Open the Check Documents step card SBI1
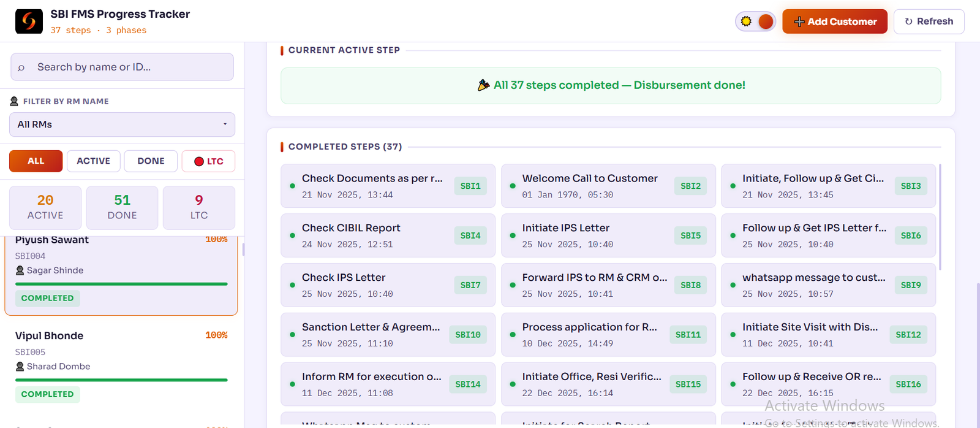Viewport: 980px width, 428px height. click(388, 186)
